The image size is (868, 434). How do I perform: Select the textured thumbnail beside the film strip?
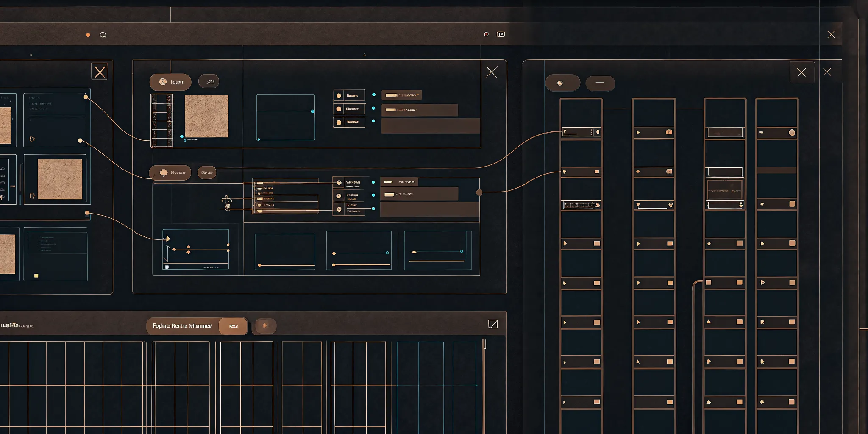[x=206, y=116]
